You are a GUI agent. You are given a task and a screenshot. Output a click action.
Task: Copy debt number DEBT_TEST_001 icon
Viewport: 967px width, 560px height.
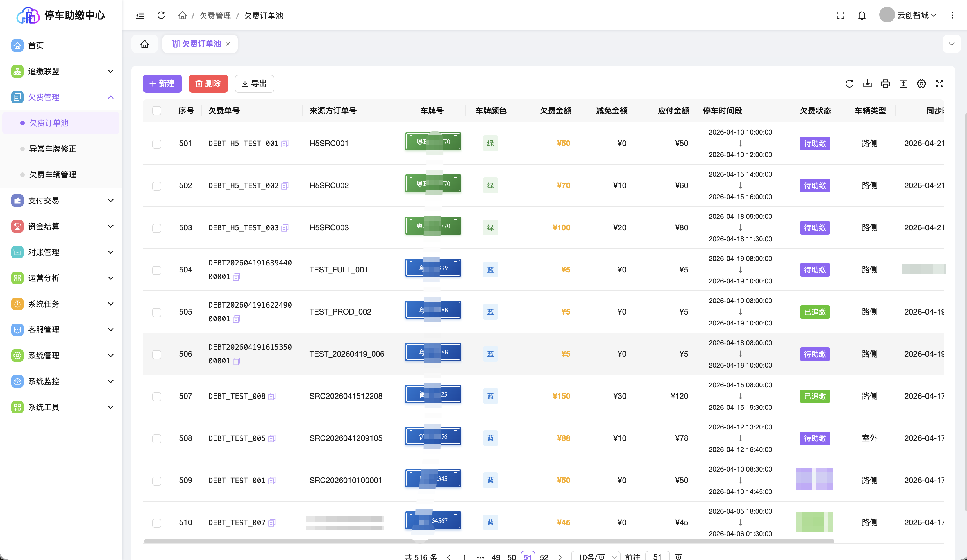[x=272, y=481]
